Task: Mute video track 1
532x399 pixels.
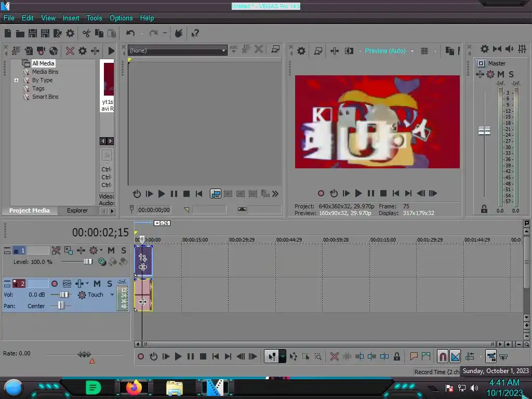Action: tap(111, 250)
